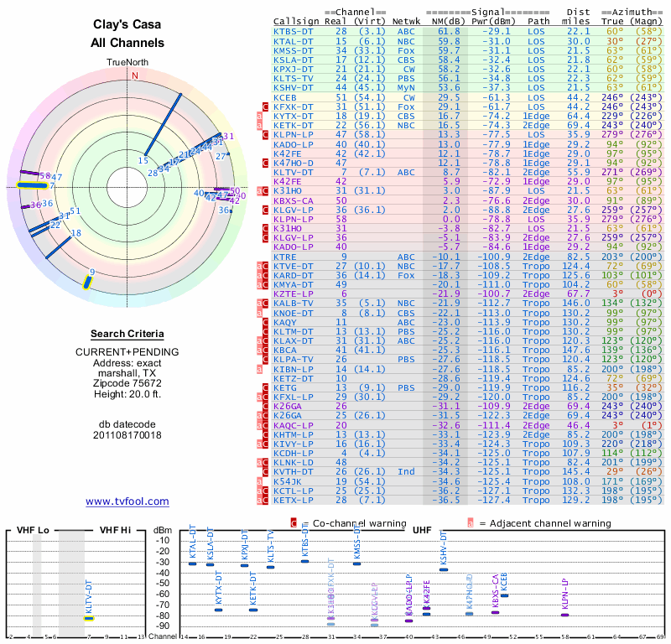Viewport: 671px width, 644px height.
Task: Click the CURRENT+PENDING text
Action: [127, 352]
